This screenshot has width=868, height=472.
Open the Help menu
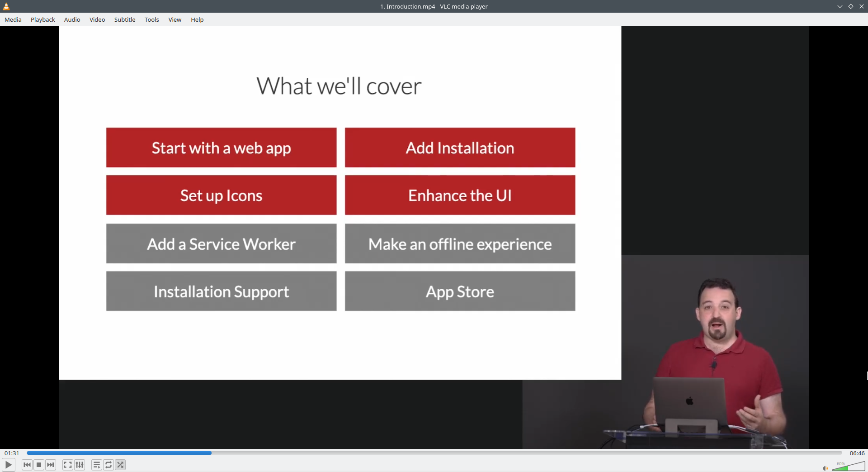197,19
